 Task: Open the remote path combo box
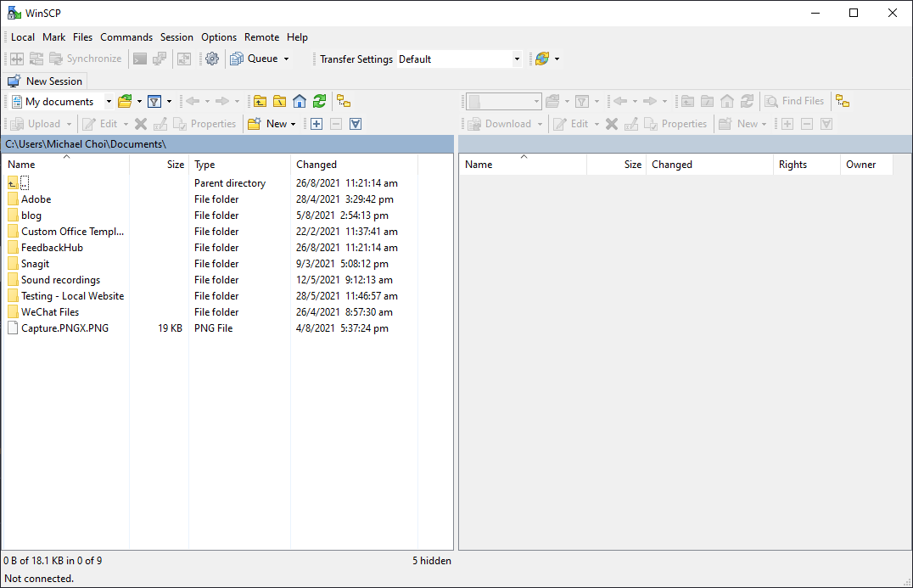pyautogui.click(x=504, y=101)
